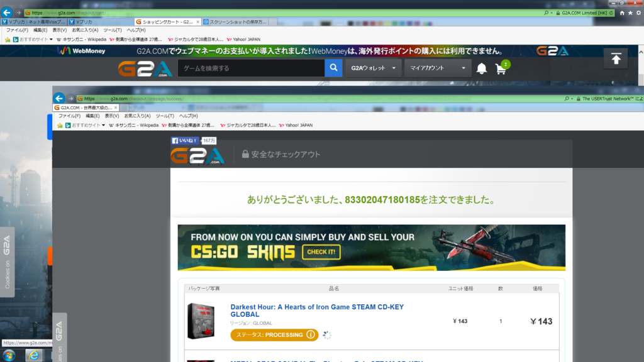The width and height of the screenshot is (644, 362).
Task: Open キサンガニ - Wikipedia favorite in the rear window
Action: click(81, 40)
